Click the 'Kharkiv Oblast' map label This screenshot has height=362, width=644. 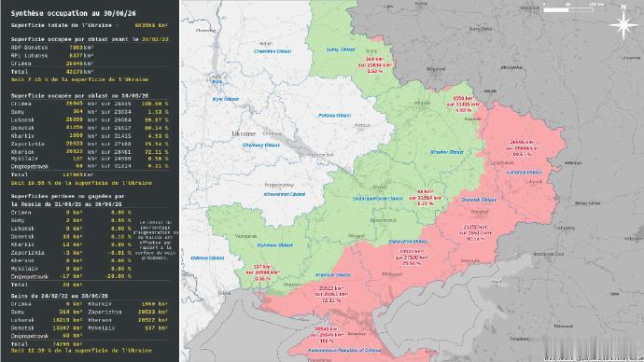447,152
